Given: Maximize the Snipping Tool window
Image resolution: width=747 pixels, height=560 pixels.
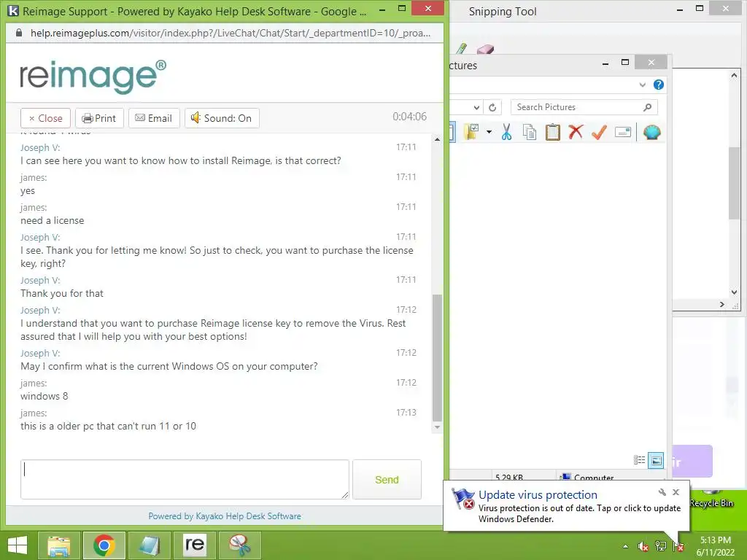Looking at the screenshot, I should point(700,9).
